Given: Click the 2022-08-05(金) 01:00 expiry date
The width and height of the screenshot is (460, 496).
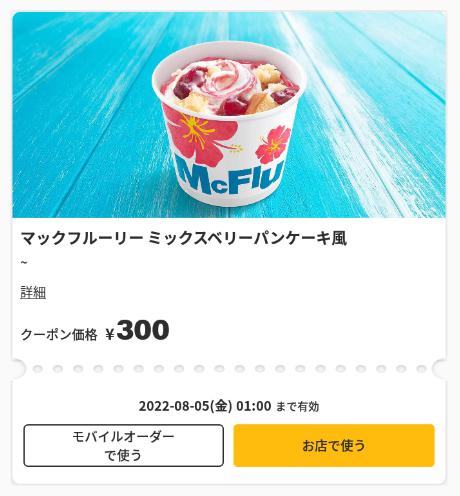Looking at the screenshot, I should click(205, 406).
